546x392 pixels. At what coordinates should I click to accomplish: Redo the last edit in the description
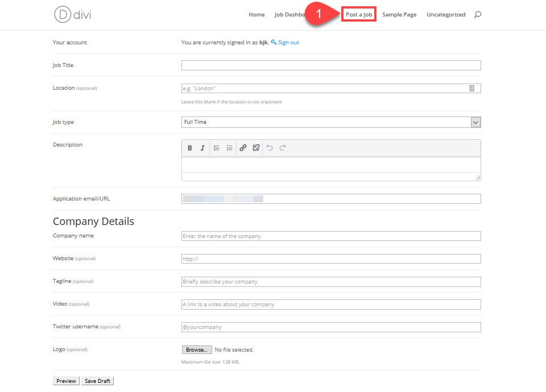[x=282, y=148]
